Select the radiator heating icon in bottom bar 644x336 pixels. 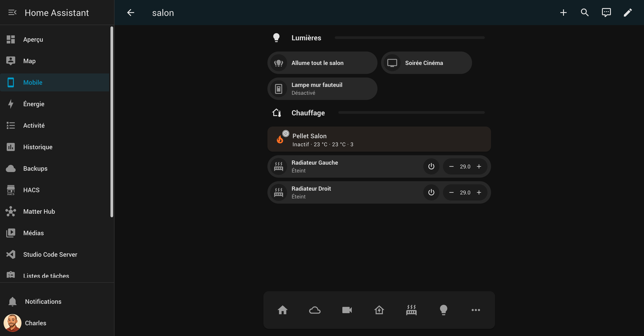[411, 310]
